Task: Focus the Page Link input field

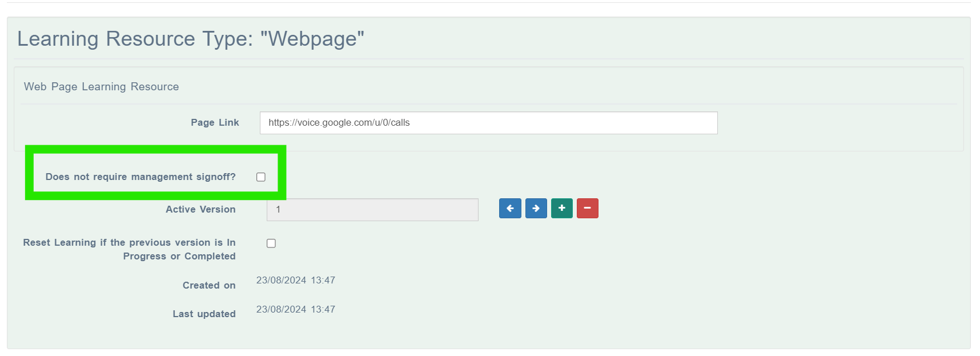Action: tap(488, 123)
